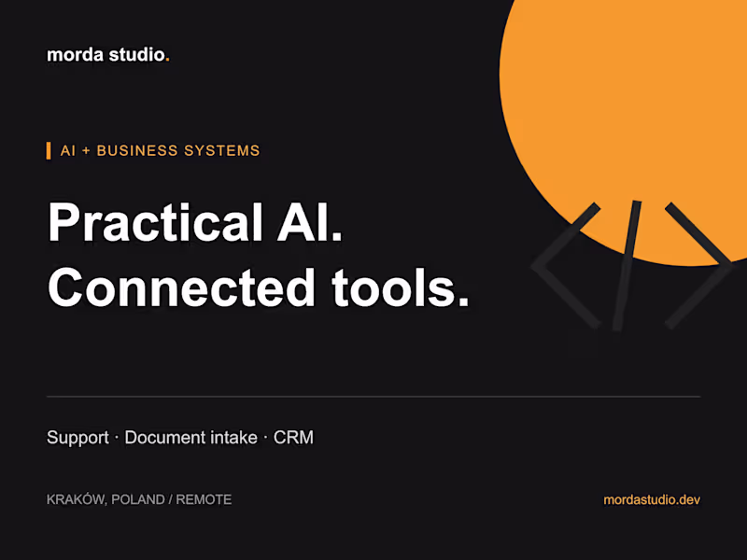Click the "morda studio." logo text
The width and height of the screenshot is (747, 560).
click(x=108, y=55)
